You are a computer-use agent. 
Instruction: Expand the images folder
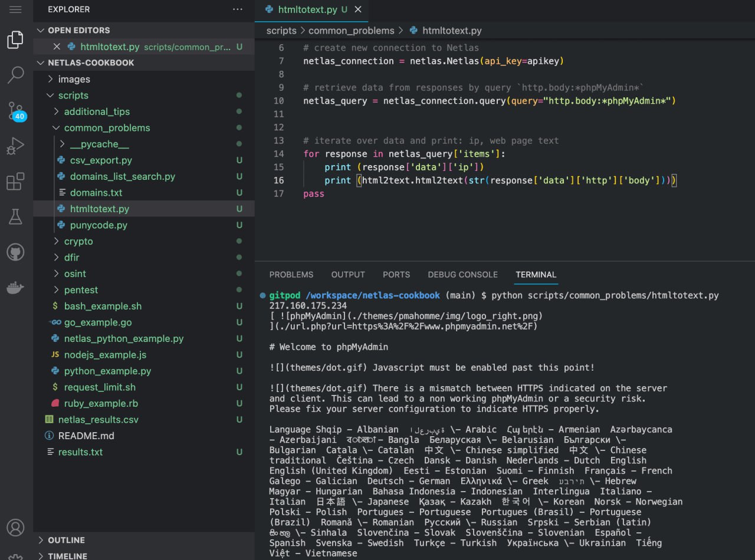coord(51,79)
